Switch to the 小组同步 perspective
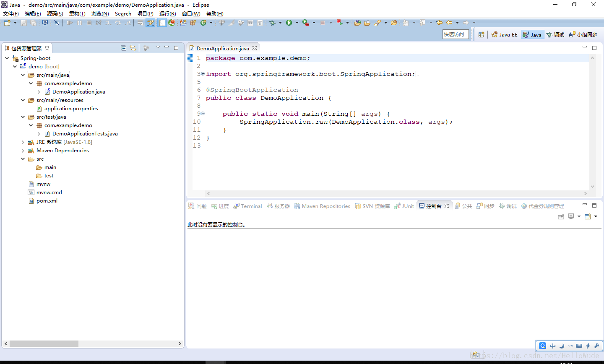This screenshot has width=604, height=364. [x=583, y=34]
